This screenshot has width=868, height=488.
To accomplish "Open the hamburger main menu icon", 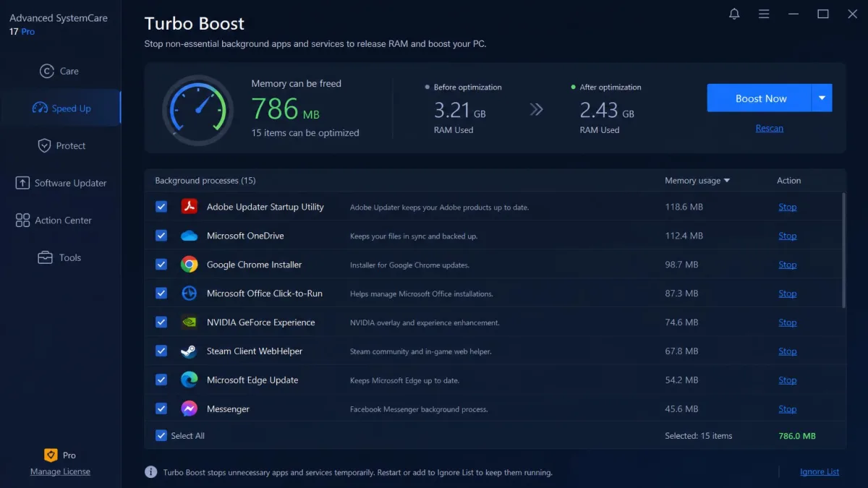I will coord(764,14).
